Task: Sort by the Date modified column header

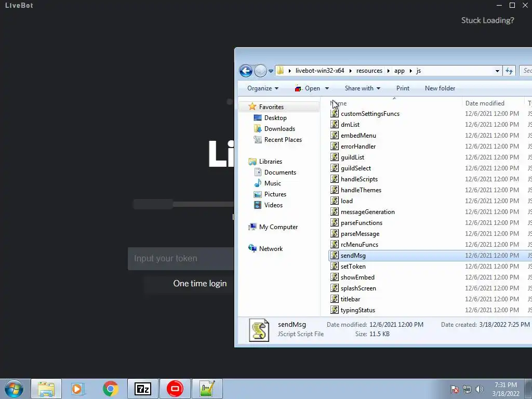Action: (485, 103)
